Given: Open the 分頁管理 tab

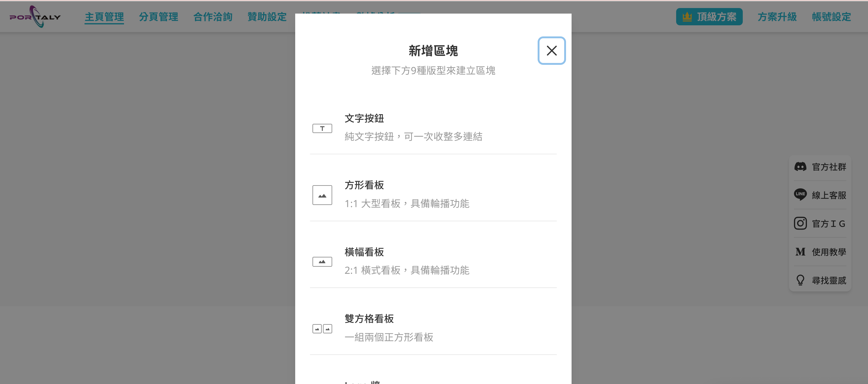Looking at the screenshot, I should [158, 17].
